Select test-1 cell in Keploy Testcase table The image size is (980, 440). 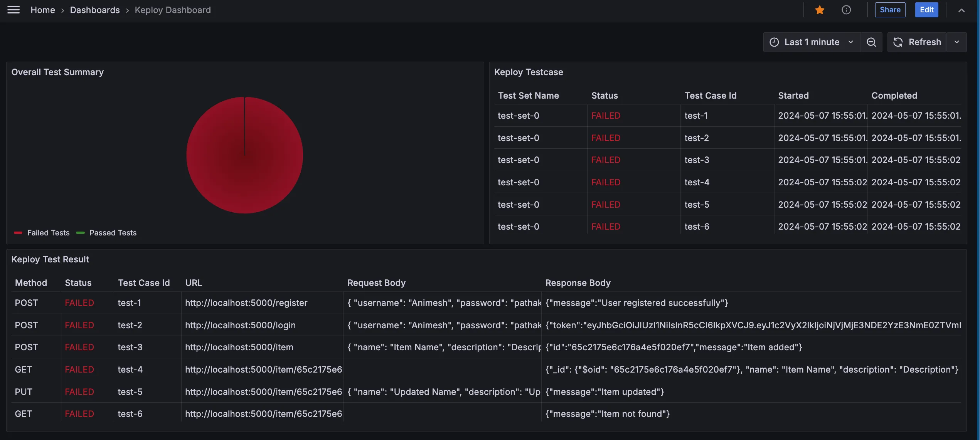727,116
